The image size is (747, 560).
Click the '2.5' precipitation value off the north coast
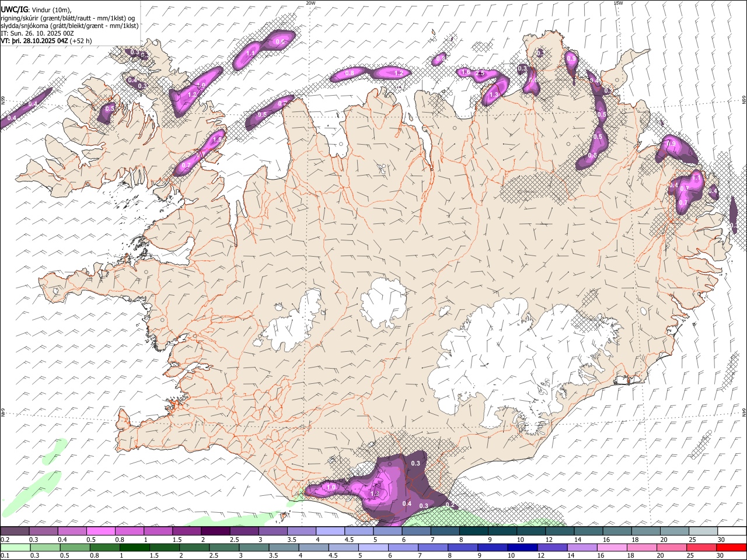pos(481,73)
